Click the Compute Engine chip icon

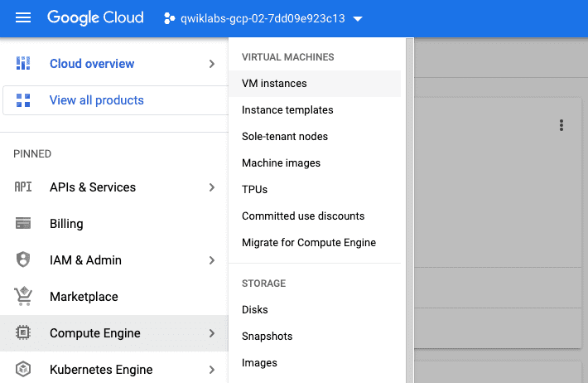pos(23,333)
